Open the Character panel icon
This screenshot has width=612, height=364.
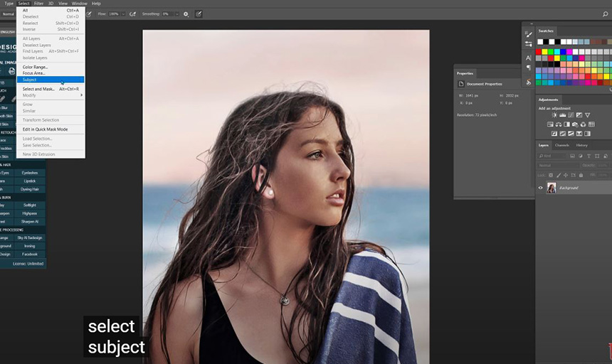click(528, 58)
